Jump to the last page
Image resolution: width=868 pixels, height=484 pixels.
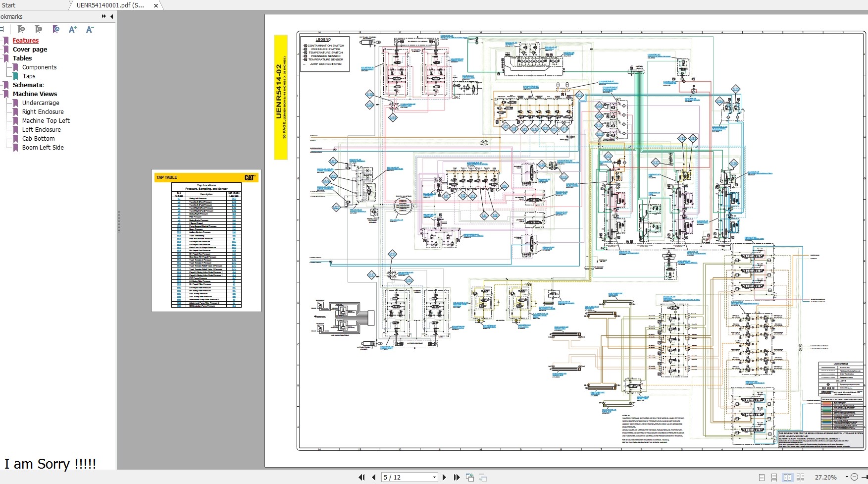(457, 477)
